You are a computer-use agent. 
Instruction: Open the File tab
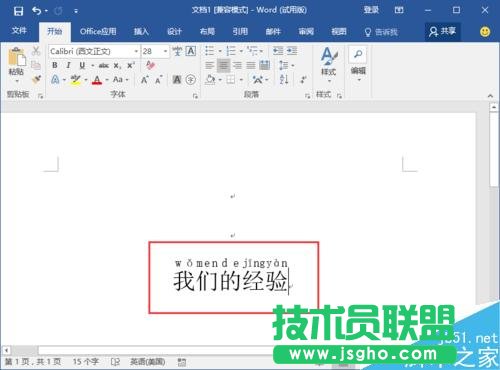pos(19,31)
